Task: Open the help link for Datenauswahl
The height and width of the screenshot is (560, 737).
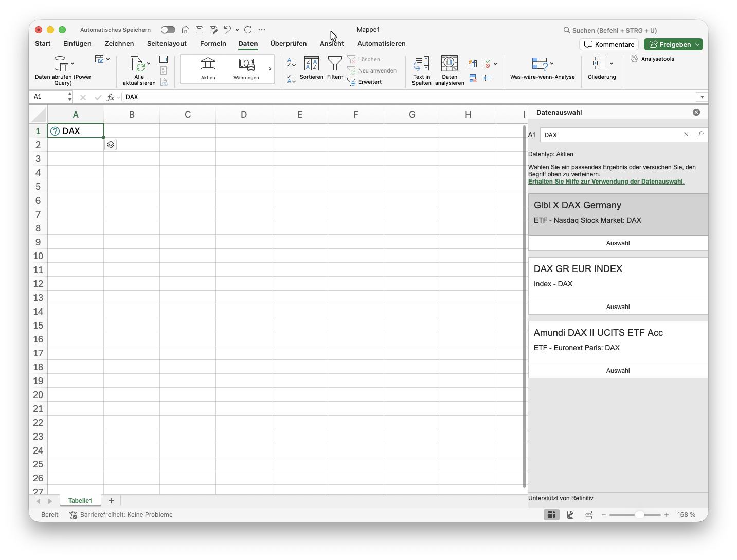Action: click(606, 182)
